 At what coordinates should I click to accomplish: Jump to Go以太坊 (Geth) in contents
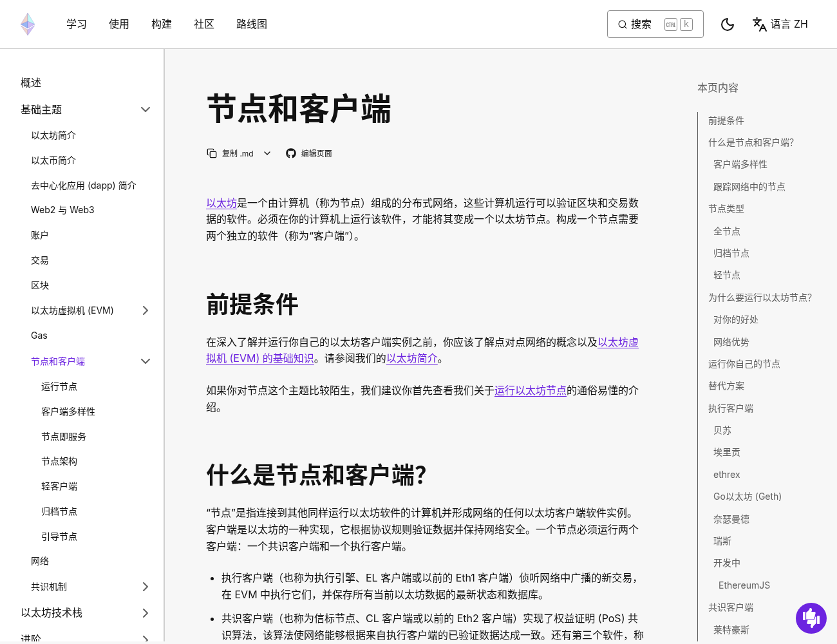[x=748, y=497]
